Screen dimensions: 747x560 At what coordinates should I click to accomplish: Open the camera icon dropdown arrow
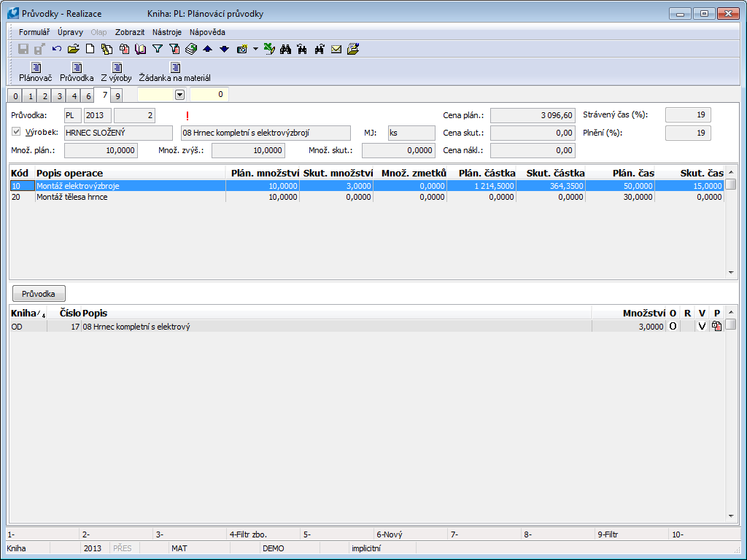(255, 50)
